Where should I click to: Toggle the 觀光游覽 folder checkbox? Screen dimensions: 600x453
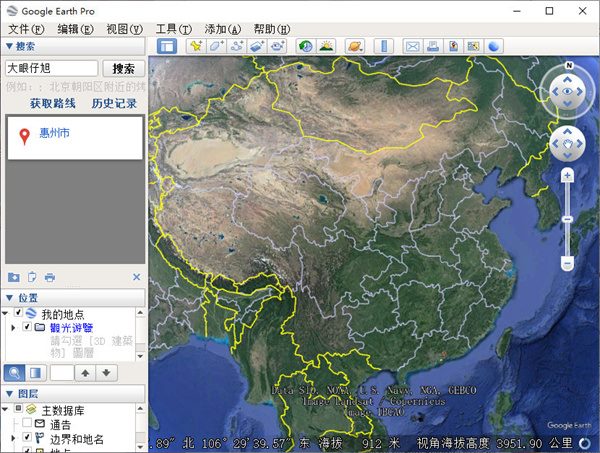pos(26,327)
